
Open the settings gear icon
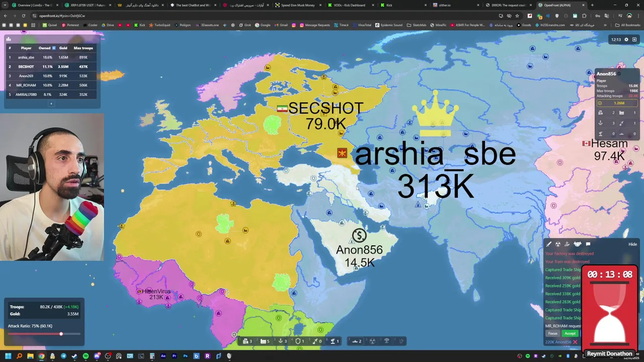[x=626, y=40]
